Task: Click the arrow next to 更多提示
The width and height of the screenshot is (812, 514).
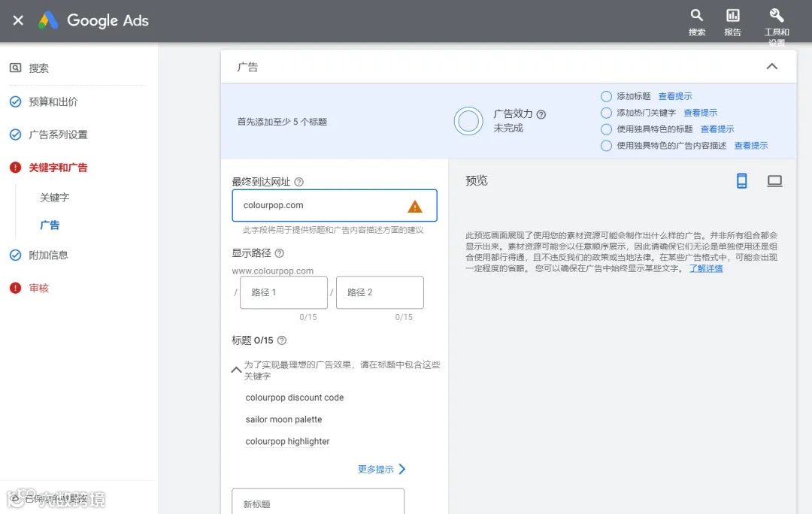Action: 402,469
